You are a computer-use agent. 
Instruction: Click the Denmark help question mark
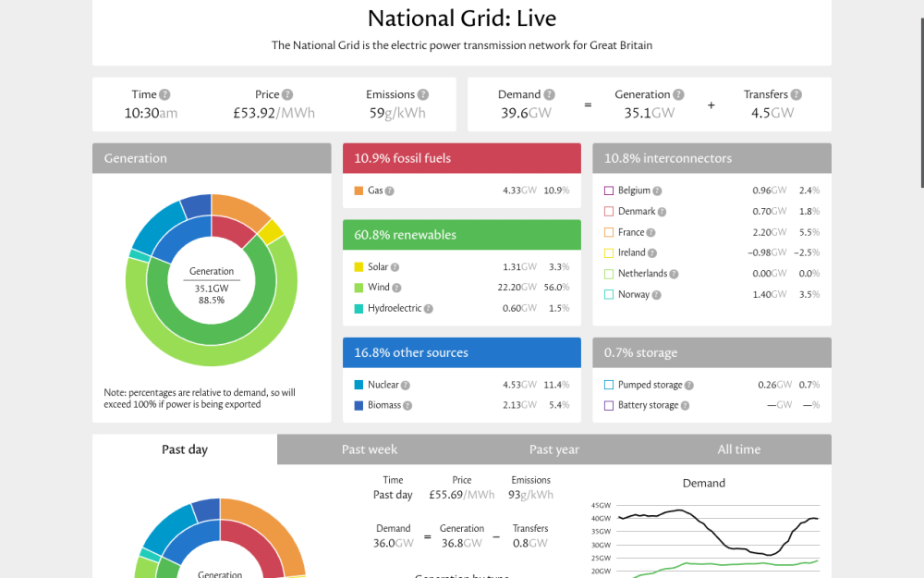coord(662,212)
